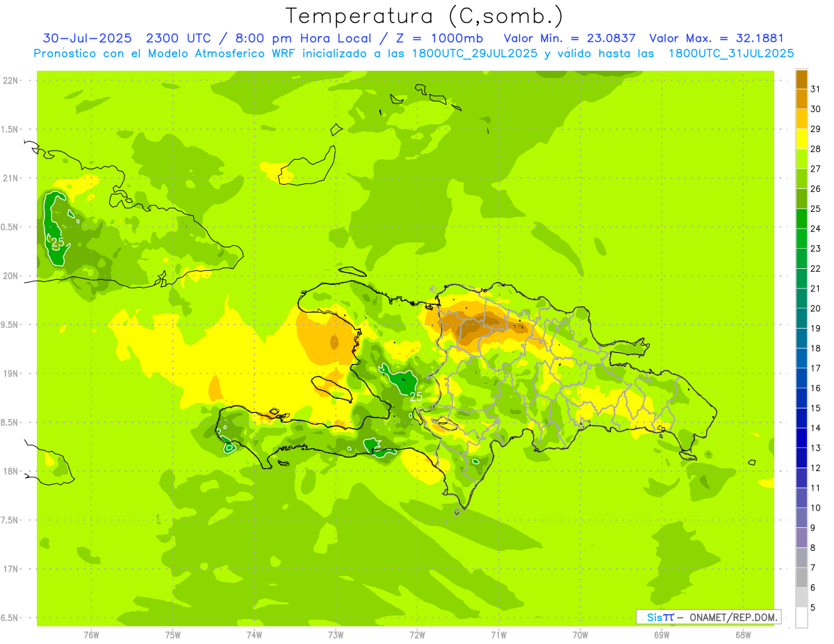This screenshot has width=834, height=644.
Task: Click the legend value '25'
Action: click(815, 208)
